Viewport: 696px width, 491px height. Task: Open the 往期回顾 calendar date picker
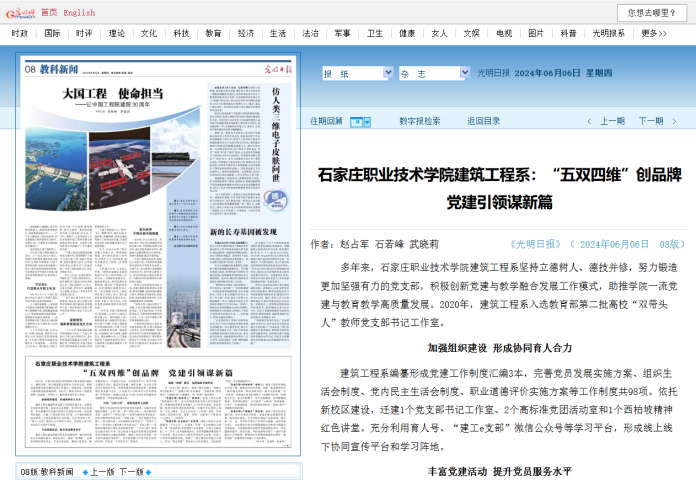[x=356, y=122]
